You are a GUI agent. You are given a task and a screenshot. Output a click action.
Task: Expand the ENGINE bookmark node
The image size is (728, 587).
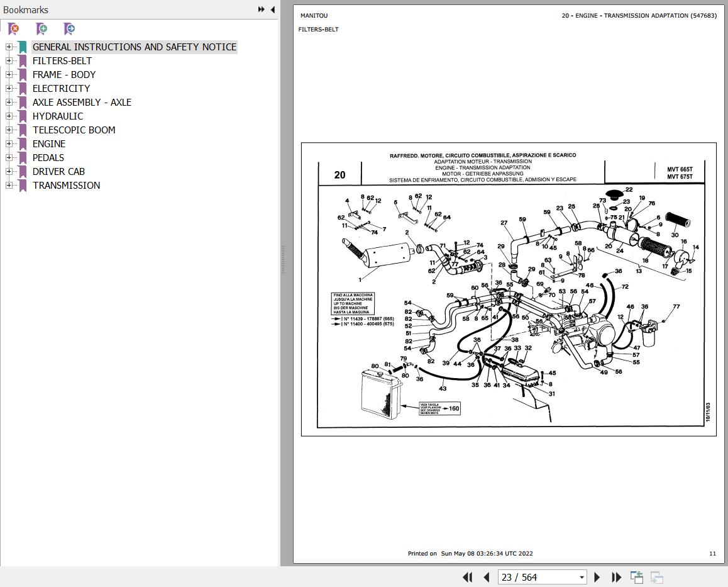(x=9, y=143)
